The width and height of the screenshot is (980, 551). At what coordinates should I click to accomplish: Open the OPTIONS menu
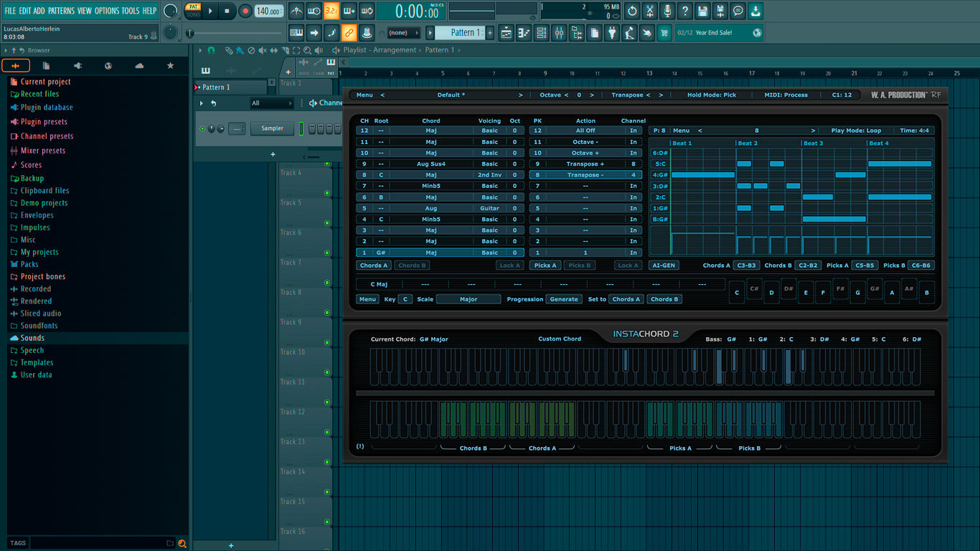pos(107,11)
